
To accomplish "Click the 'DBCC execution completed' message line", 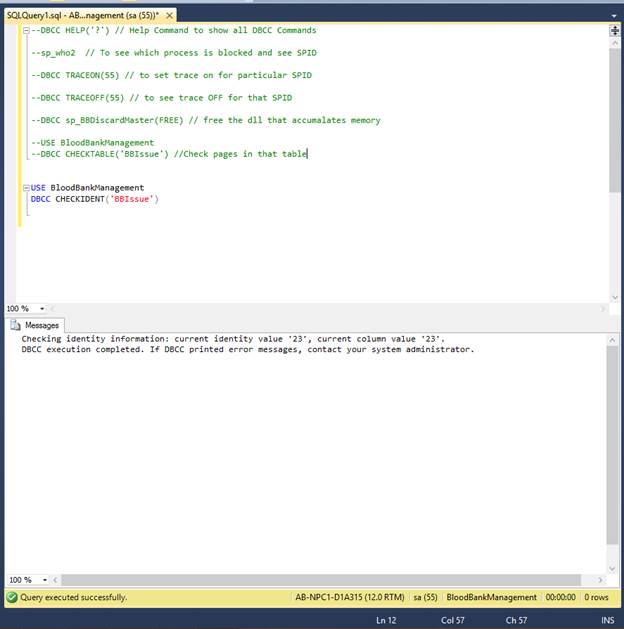I will (248, 349).
